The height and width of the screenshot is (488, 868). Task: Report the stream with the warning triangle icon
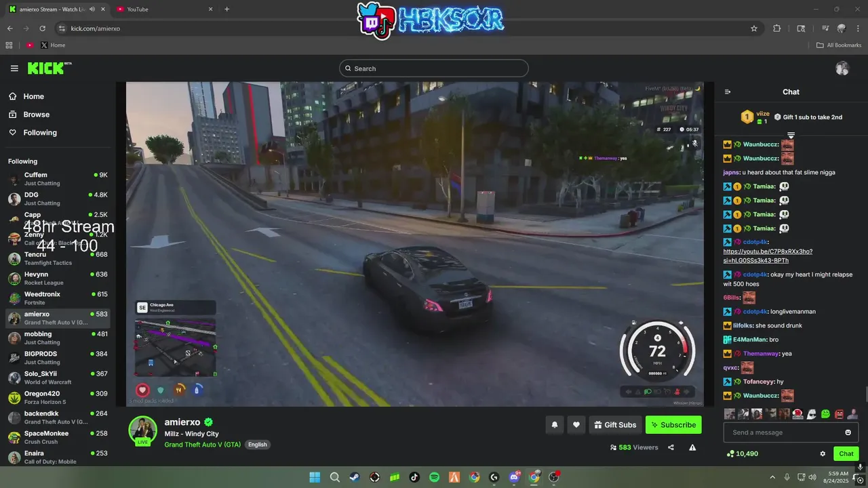click(x=692, y=447)
